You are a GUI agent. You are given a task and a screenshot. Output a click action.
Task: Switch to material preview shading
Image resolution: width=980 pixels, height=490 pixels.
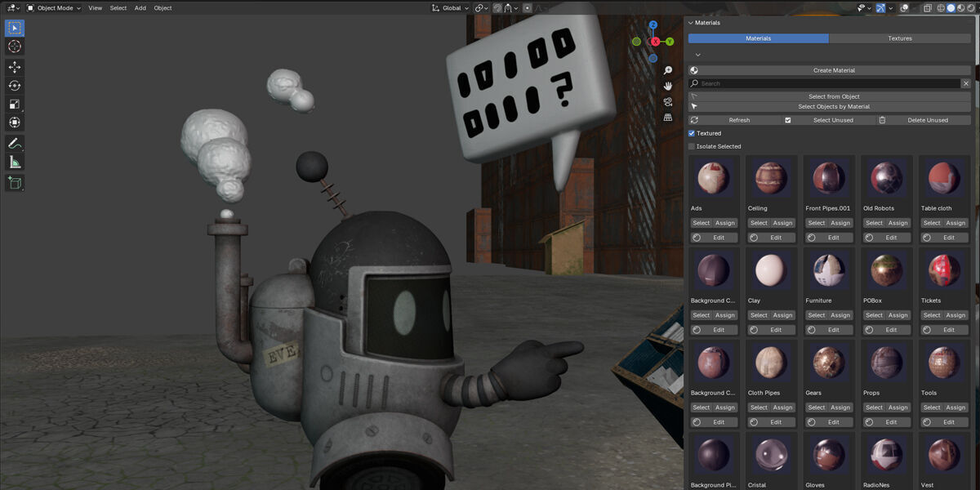(x=960, y=7)
